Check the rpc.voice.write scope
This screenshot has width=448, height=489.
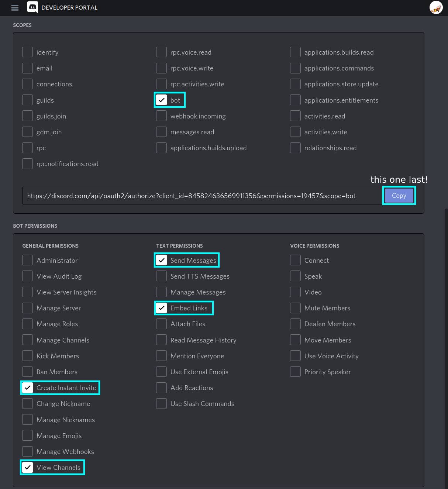[161, 68]
